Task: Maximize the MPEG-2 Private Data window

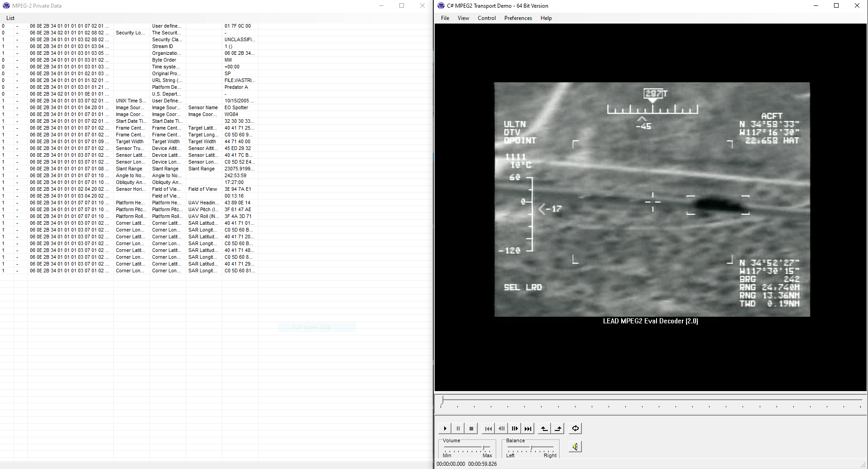Action: click(402, 5)
